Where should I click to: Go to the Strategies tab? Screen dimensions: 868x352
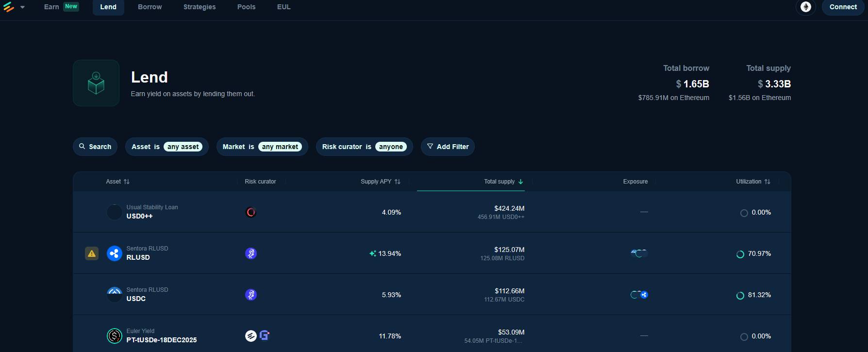[x=200, y=7]
